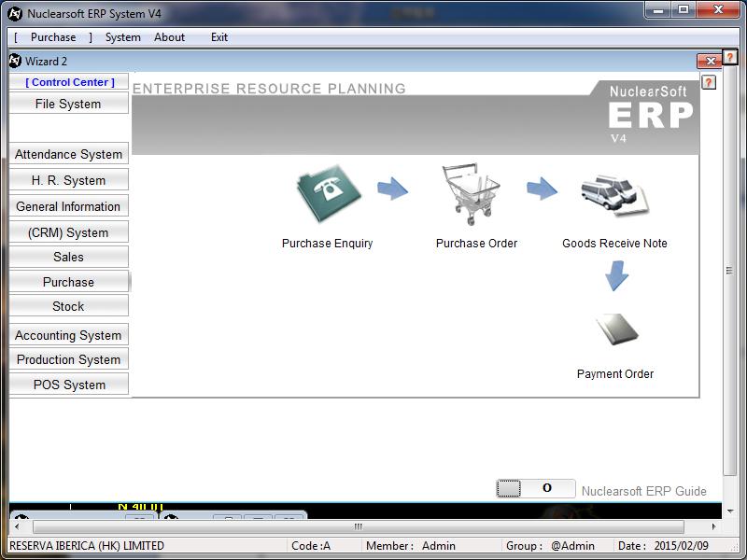The width and height of the screenshot is (747, 560).
Task: Maximize the Nuclearsoft ERP System window
Action: pyautogui.click(x=684, y=10)
